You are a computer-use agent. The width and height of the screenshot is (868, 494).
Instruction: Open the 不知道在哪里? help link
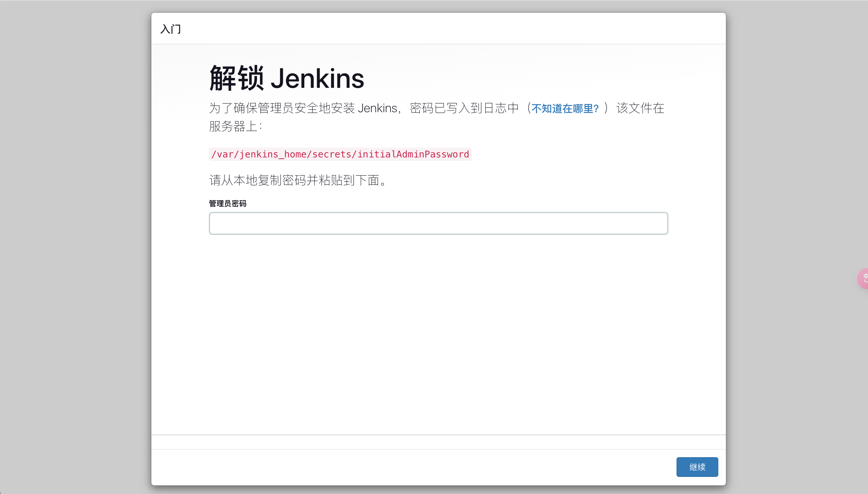tap(565, 109)
